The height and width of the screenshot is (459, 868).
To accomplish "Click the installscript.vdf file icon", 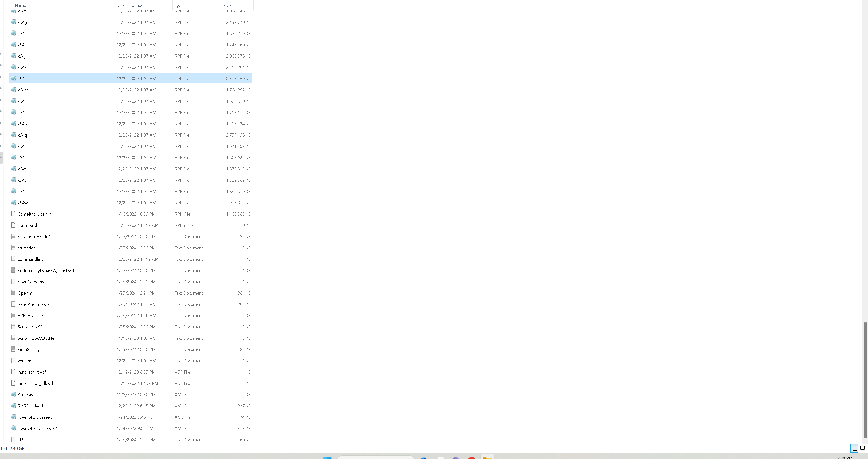I will [x=13, y=372].
